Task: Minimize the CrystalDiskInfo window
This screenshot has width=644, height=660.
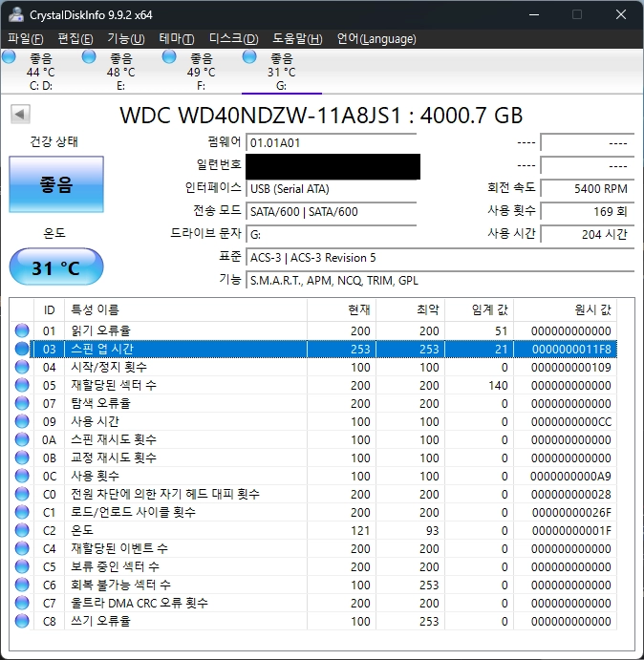Action: click(x=534, y=14)
